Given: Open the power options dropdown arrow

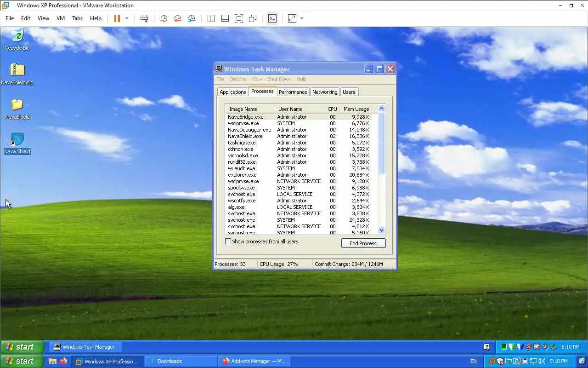Looking at the screenshot, I should pos(127,18).
